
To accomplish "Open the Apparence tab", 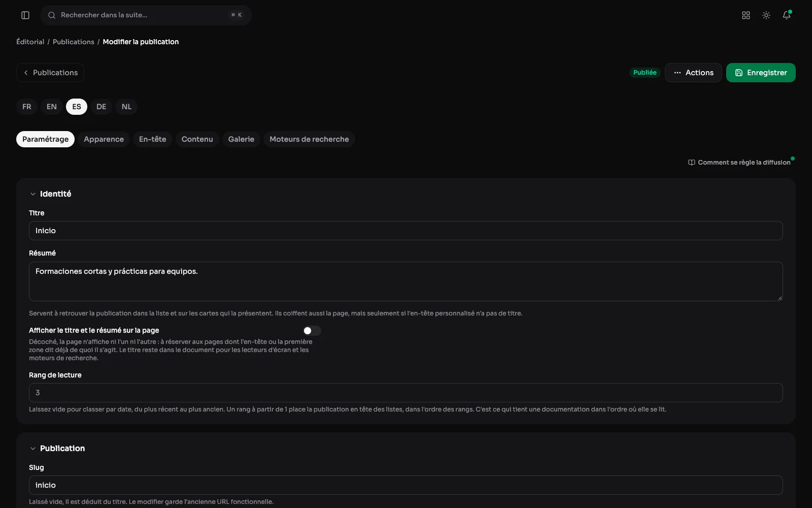I will 104,139.
